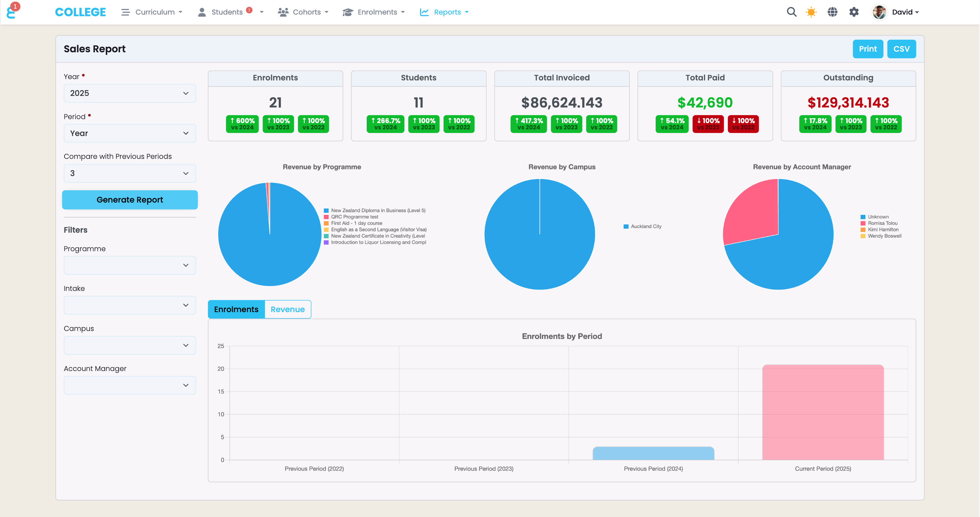Open the settings gear icon

pos(854,12)
